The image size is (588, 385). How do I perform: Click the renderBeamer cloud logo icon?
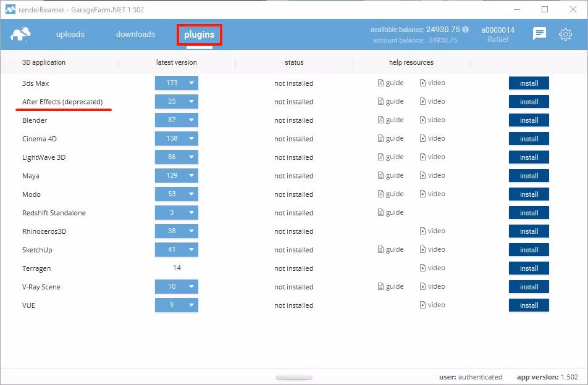(20, 34)
